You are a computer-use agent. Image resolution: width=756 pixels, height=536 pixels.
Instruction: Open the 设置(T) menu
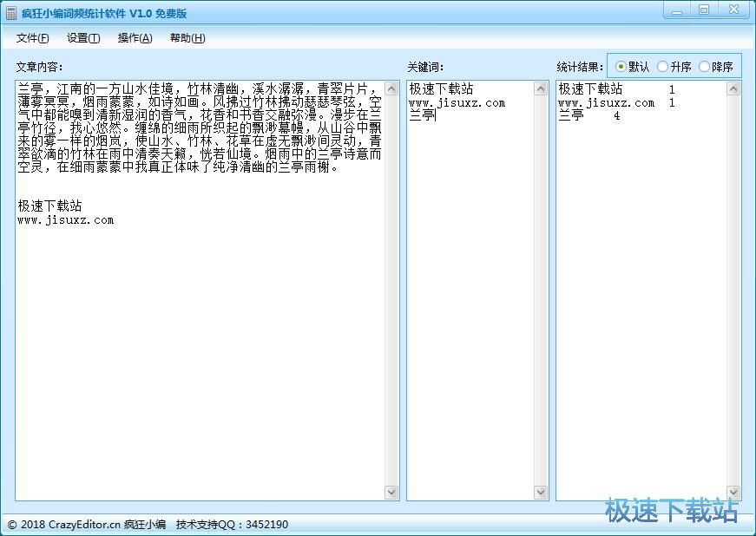pyautogui.click(x=83, y=38)
